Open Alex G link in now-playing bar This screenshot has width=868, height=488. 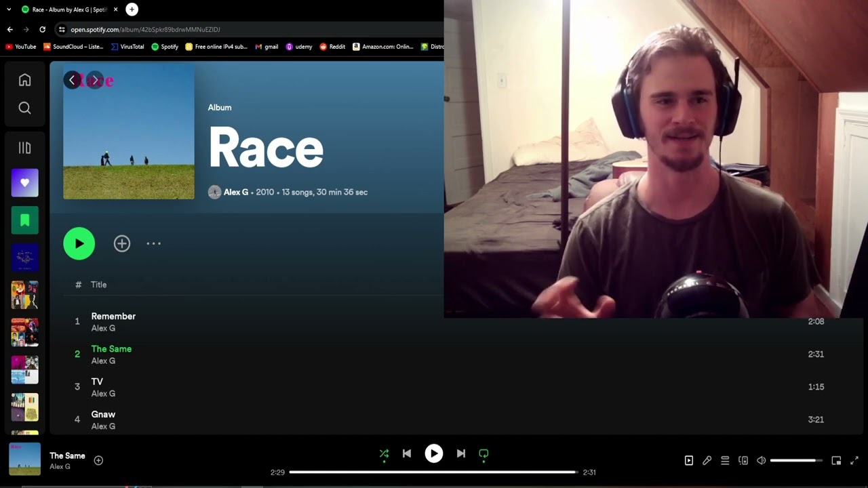(60, 466)
